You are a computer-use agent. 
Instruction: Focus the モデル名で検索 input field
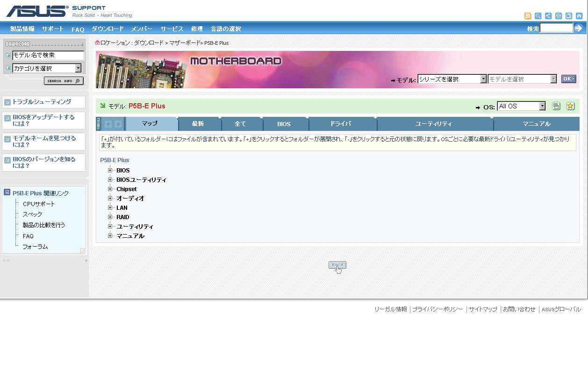[48, 55]
